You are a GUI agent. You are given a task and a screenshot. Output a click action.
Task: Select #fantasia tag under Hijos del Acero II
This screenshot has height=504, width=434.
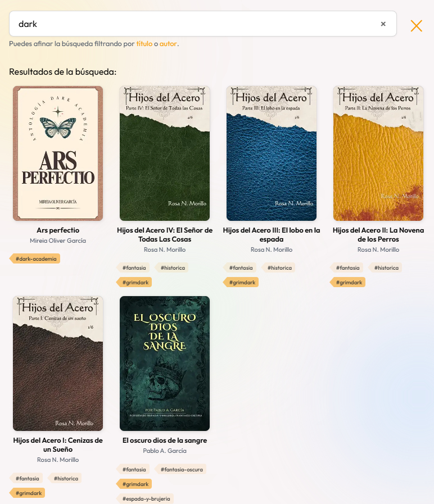pos(347,268)
